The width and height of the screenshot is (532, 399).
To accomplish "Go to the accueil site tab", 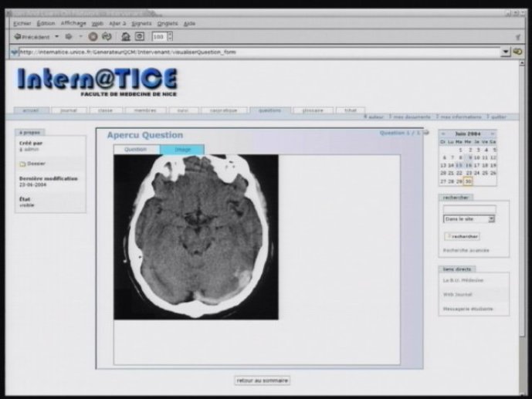I will pos(31,110).
